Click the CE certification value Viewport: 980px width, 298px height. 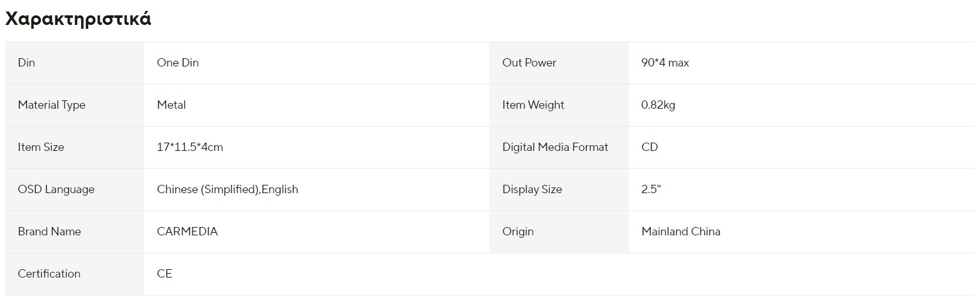coord(164,274)
